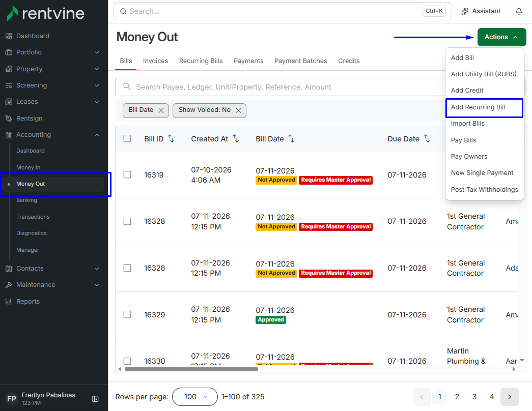Screen dimensions: 532x411
Task: Expand the Screening chevron
Action: pos(97,85)
